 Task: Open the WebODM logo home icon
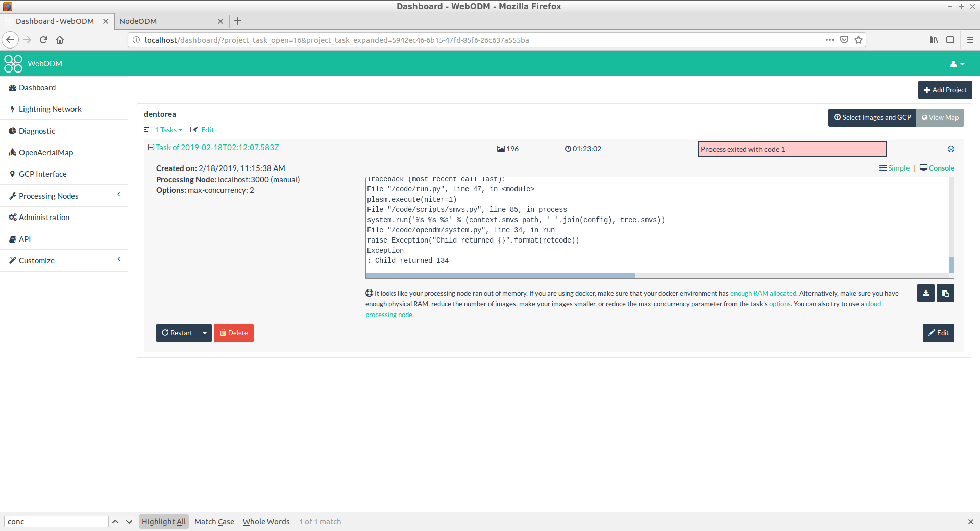point(12,63)
